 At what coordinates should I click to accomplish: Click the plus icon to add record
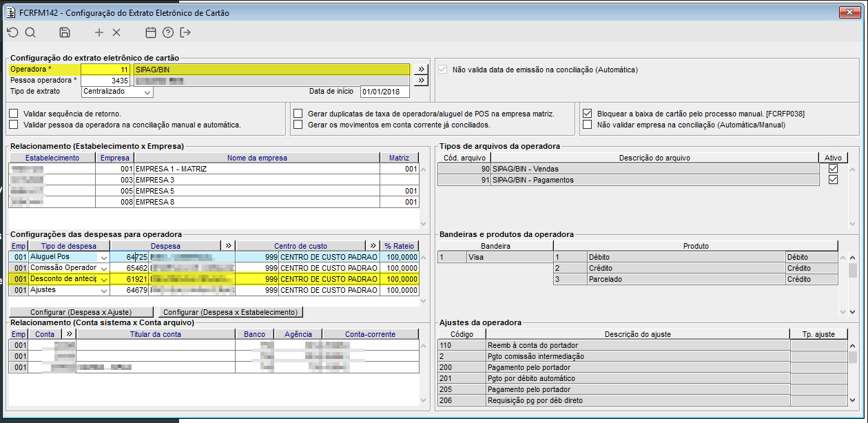(99, 32)
